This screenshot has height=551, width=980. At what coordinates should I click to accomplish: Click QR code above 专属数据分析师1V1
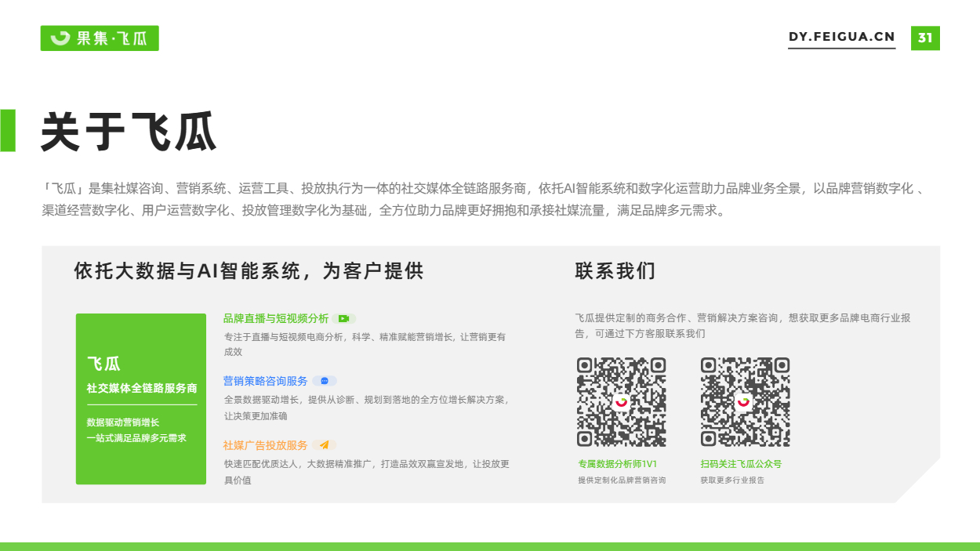click(x=622, y=402)
